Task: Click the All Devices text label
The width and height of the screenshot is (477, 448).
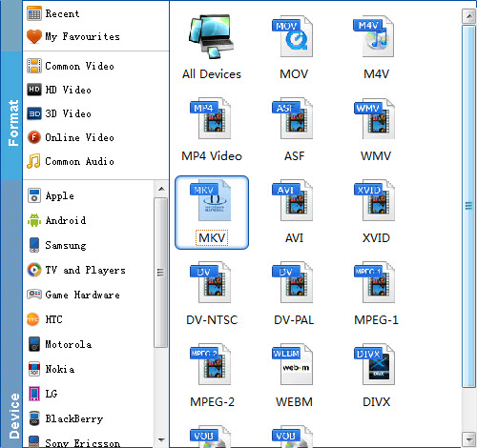Action: coord(212,74)
